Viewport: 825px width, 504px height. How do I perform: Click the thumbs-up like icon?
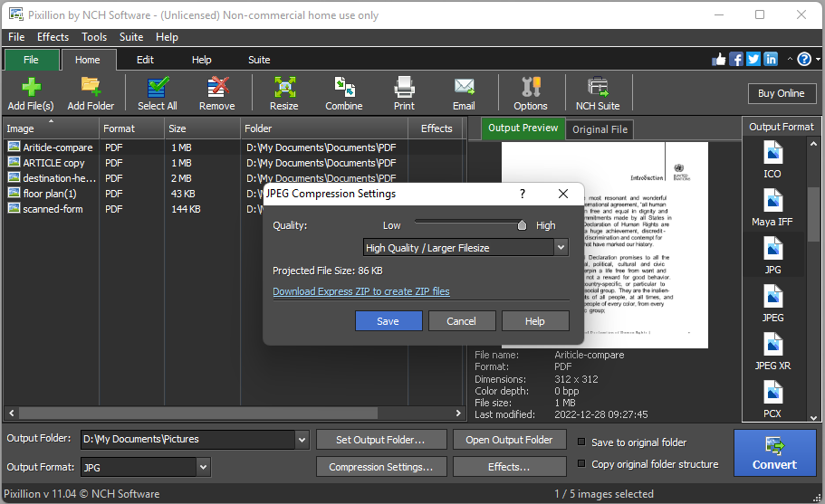[x=719, y=60]
